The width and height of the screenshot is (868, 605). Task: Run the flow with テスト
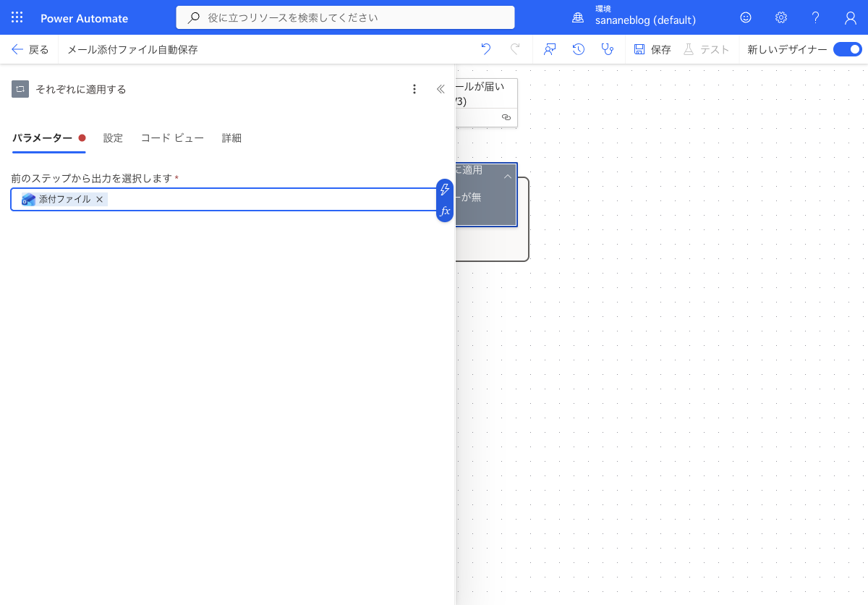tap(706, 49)
